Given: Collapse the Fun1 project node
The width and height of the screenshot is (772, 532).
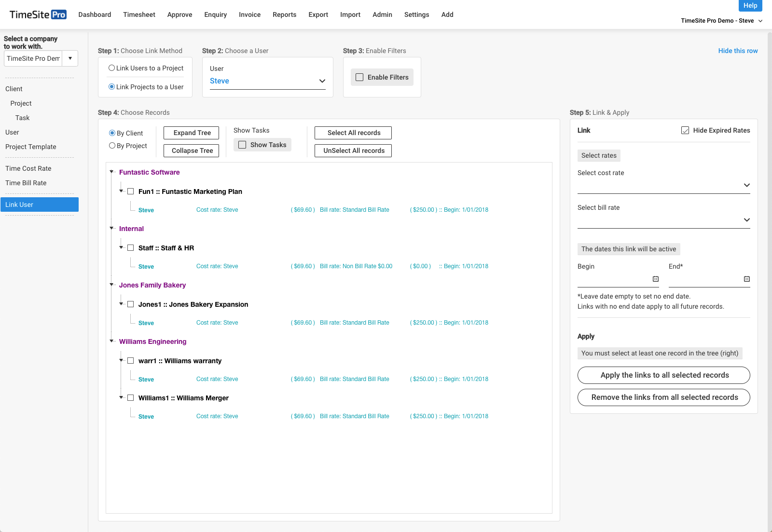Looking at the screenshot, I should (x=121, y=191).
